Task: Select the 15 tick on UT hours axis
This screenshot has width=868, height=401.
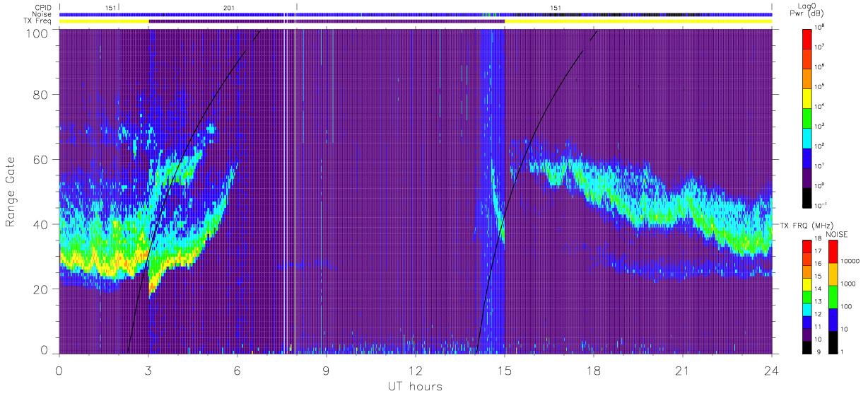Action: [x=505, y=371]
